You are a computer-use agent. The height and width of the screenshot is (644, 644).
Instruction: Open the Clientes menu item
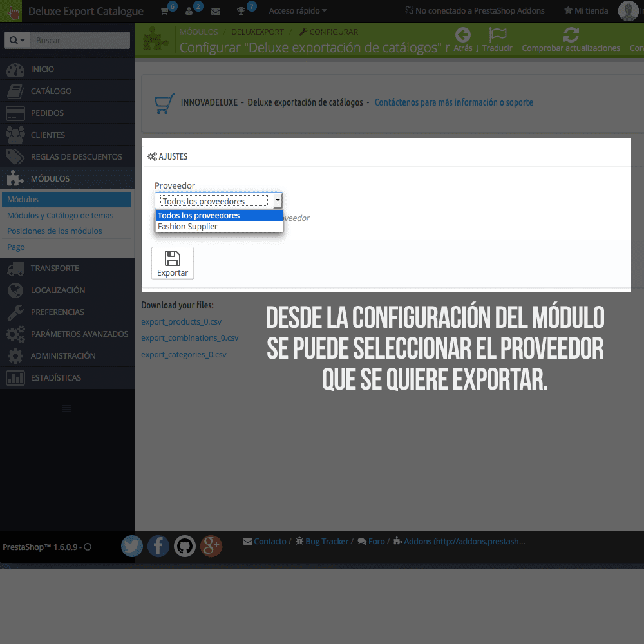pos(67,135)
